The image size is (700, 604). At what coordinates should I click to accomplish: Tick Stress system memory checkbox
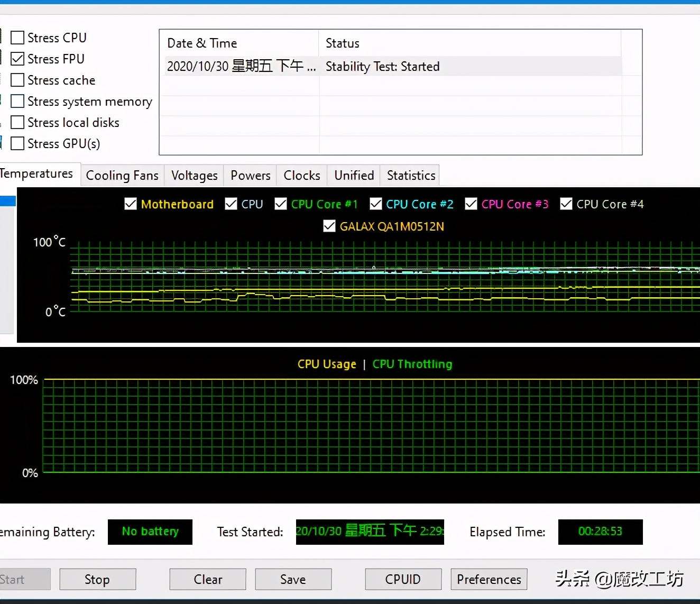pyautogui.click(x=17, y=101)
